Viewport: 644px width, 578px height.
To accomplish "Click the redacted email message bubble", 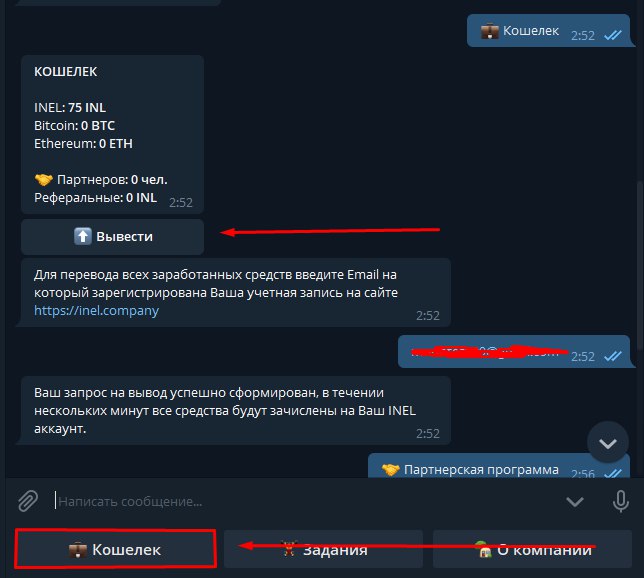I will pyautogui.click(x=514, y=352).
